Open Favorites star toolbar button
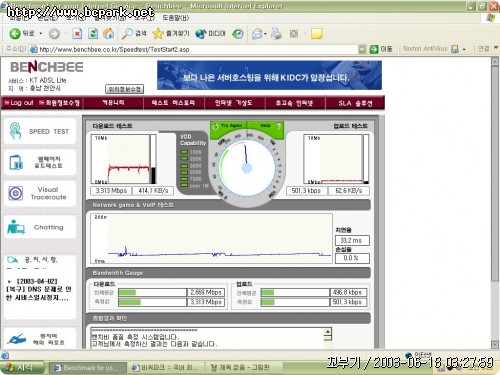Image resolution: width=500 pixels, height=375 pixels. [x=171, y=33]
